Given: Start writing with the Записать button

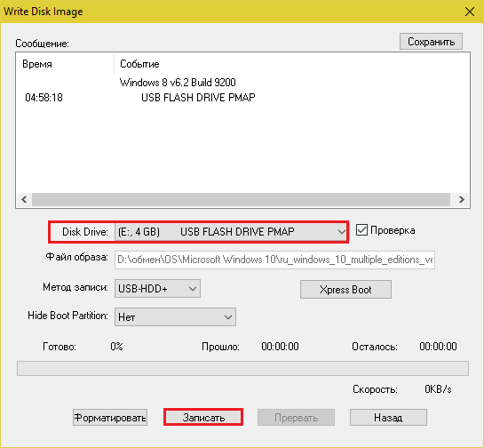Looking at the screenshot, I should (203, 418).
